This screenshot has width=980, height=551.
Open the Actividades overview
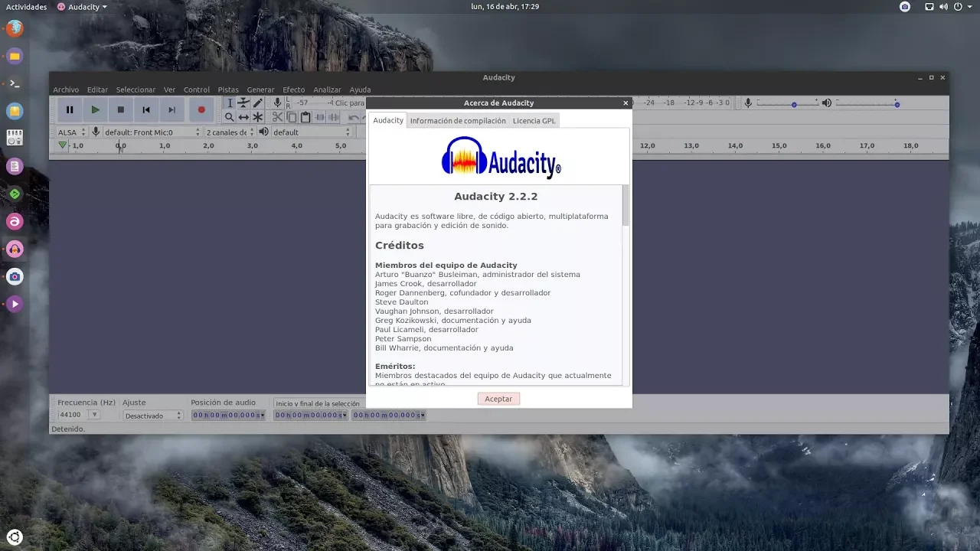coord(27,7)
